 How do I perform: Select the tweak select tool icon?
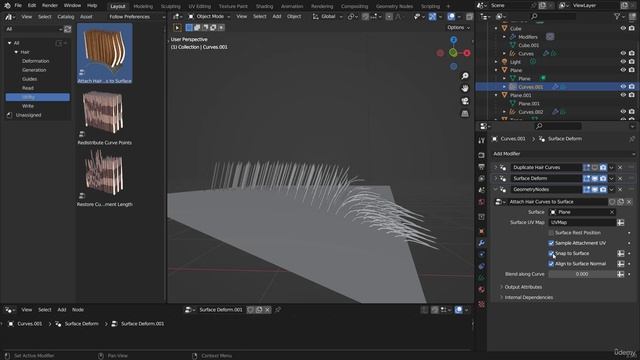coord(178,28)
